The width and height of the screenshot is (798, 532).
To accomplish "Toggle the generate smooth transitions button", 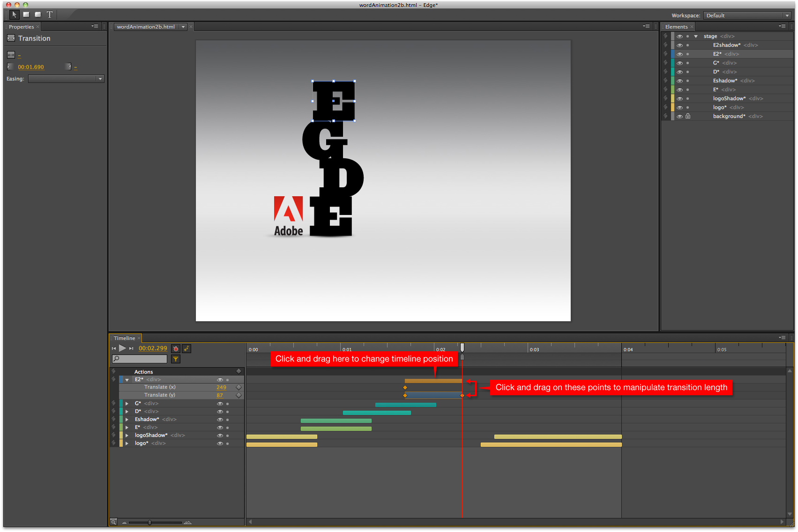I will (x=186, y=348).
